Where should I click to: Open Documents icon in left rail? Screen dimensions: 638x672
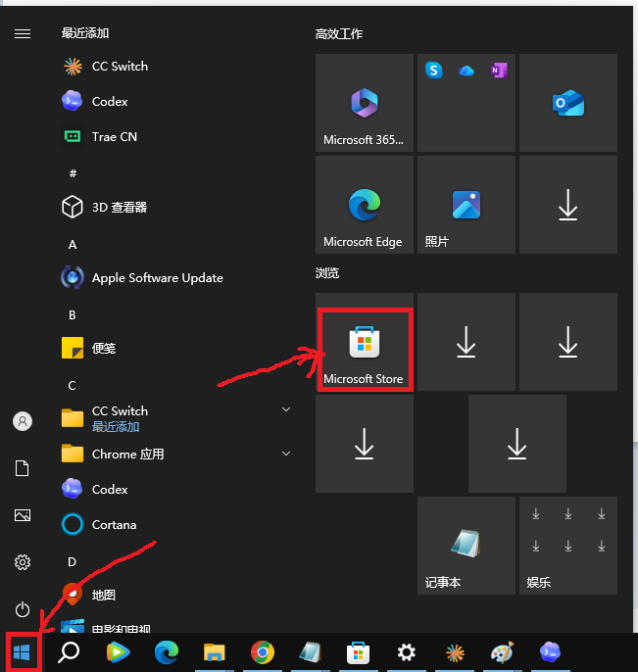coord(23,468)
